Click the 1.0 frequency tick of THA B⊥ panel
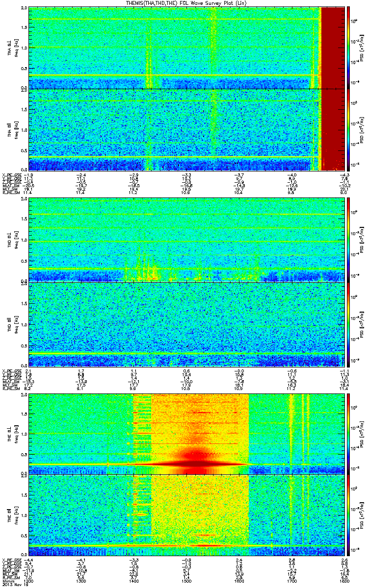This screenshot has height=588, width=368. (24, 48)
